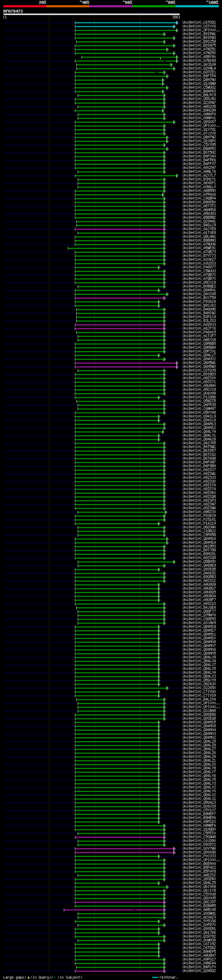The height and width of the screenshot is (980, 222).
Task: Click the magenta alignment bar for UniRef100_A6RC48
Action: click(114, 910)
